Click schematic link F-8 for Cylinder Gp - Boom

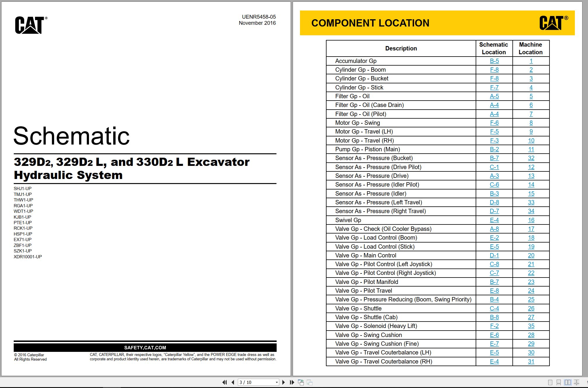click(494, 70)
